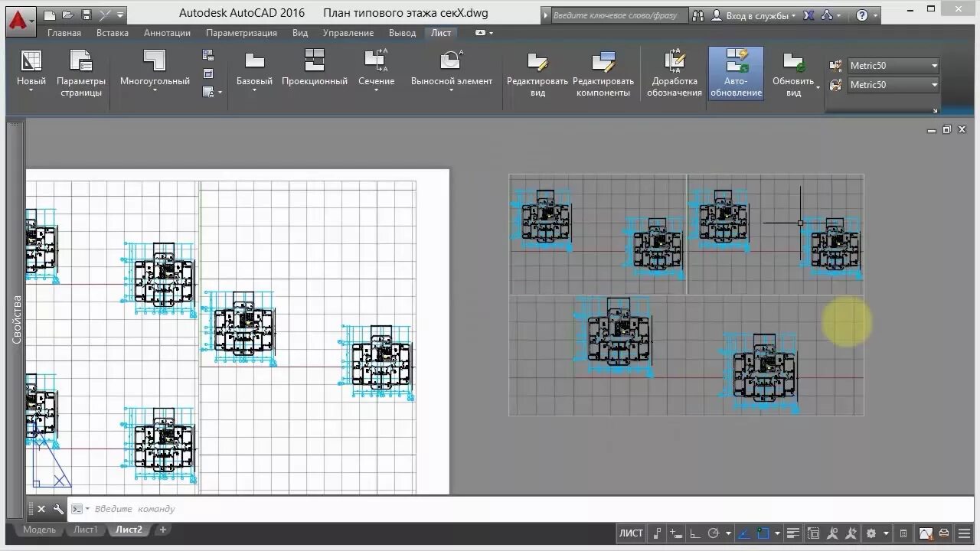This screenshot has height=551, width=980.
Task: Open the Вывод ribbon tab
Action: coord(403,33)
